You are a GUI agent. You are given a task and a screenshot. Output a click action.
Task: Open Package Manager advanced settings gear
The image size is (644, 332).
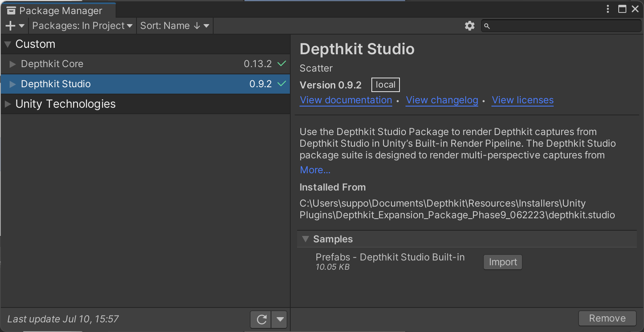click(x=469, y=26)
